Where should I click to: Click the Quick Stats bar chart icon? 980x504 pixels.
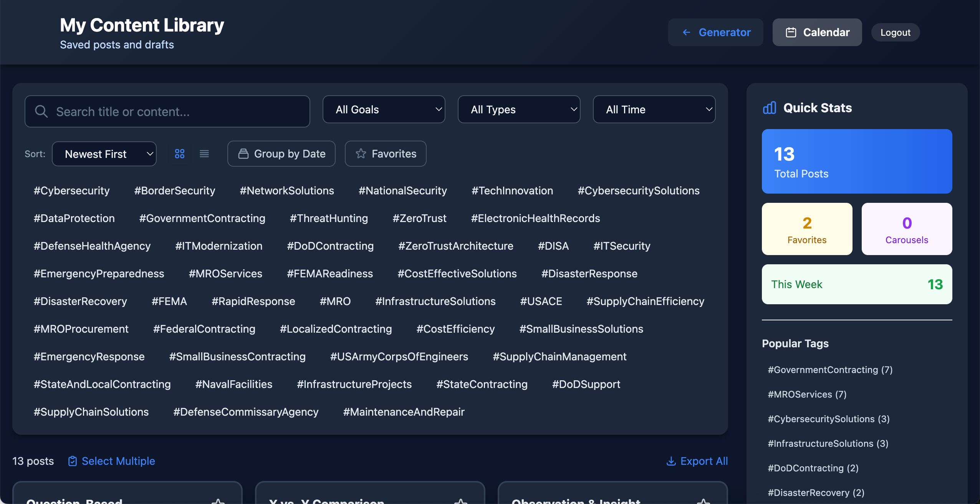point(770,108)
